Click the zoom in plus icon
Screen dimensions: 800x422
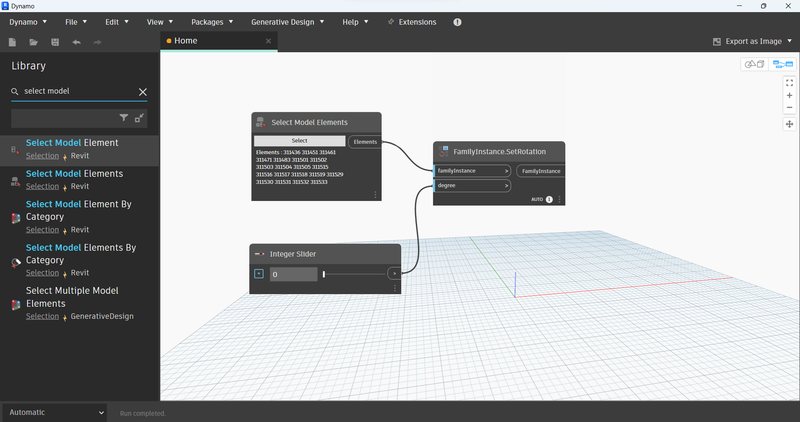click(x=789, y=95)
